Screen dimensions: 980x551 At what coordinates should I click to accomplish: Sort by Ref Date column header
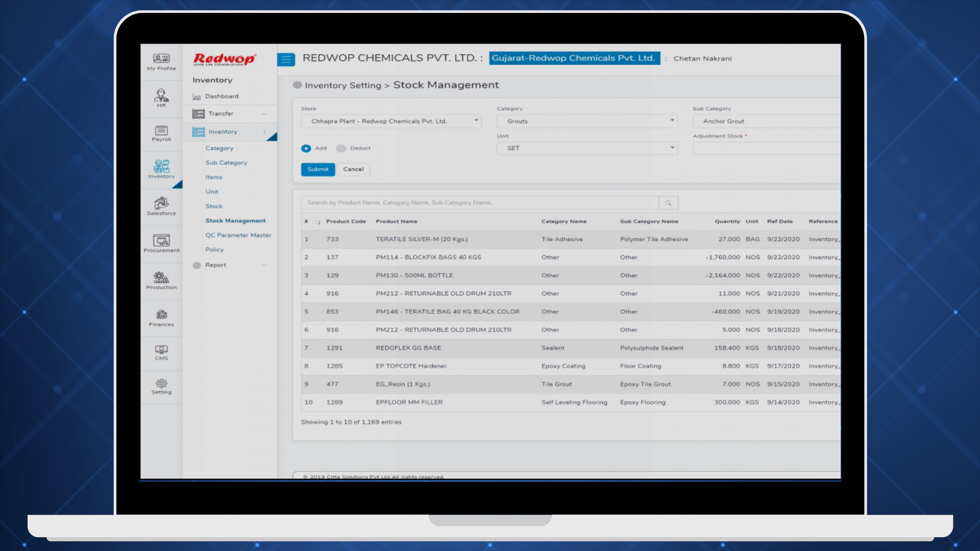(x=780, y=222)
